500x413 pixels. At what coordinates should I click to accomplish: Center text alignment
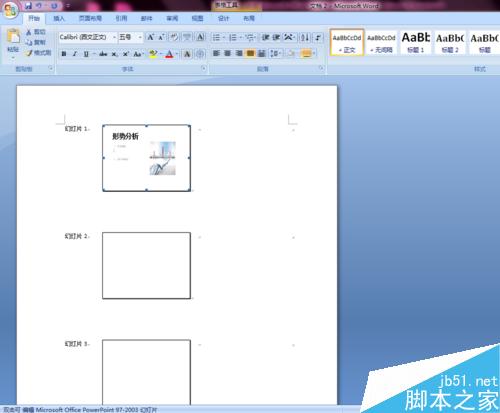(228, 53)
